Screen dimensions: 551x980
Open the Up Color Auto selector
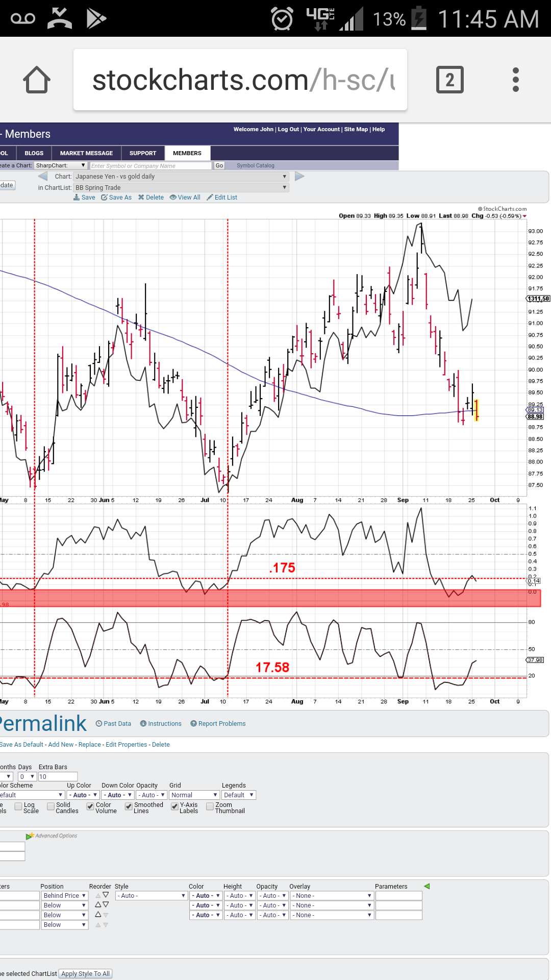click(x=83, y=795)
